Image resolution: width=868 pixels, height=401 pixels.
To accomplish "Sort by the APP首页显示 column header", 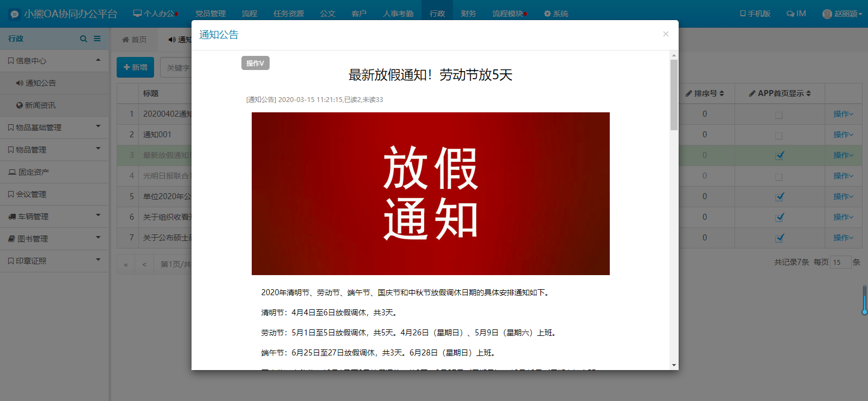I will pyautogui.click(x=780, y=93).
